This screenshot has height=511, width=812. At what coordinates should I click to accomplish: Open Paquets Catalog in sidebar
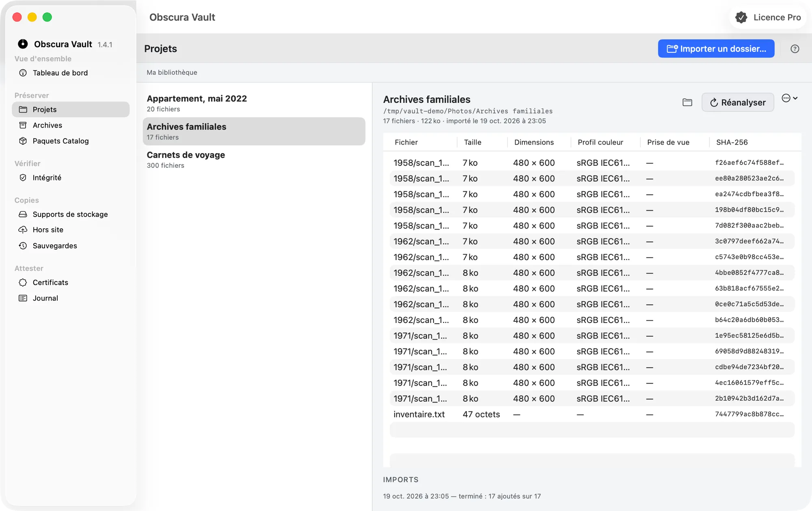71,141
